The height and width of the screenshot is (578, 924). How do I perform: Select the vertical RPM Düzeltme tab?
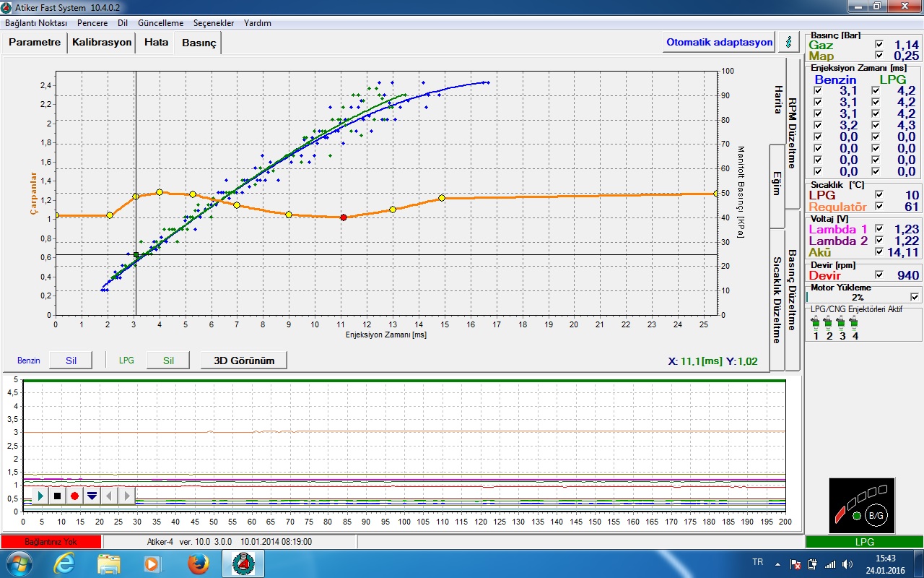pos(792,133)
